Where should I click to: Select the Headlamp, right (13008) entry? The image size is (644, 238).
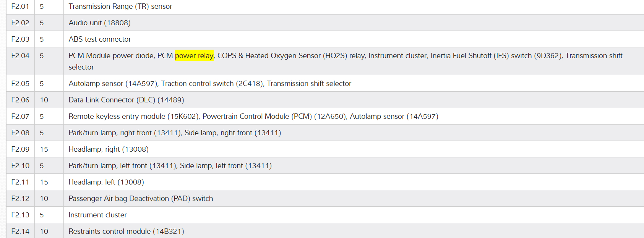coord(109,149)
